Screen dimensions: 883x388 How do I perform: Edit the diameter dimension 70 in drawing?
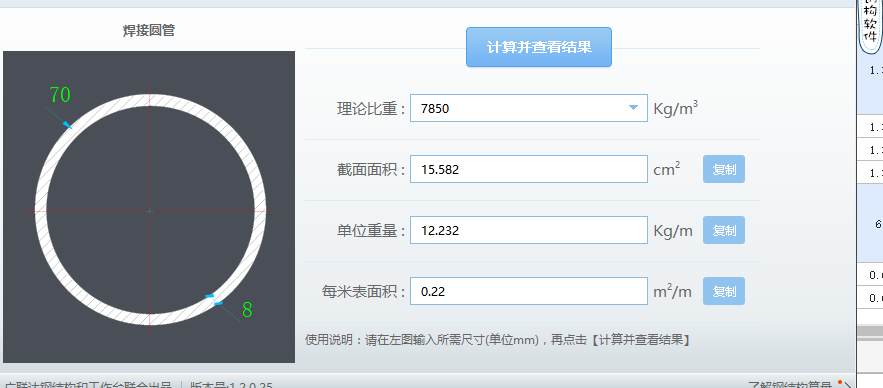coord(60,95)
